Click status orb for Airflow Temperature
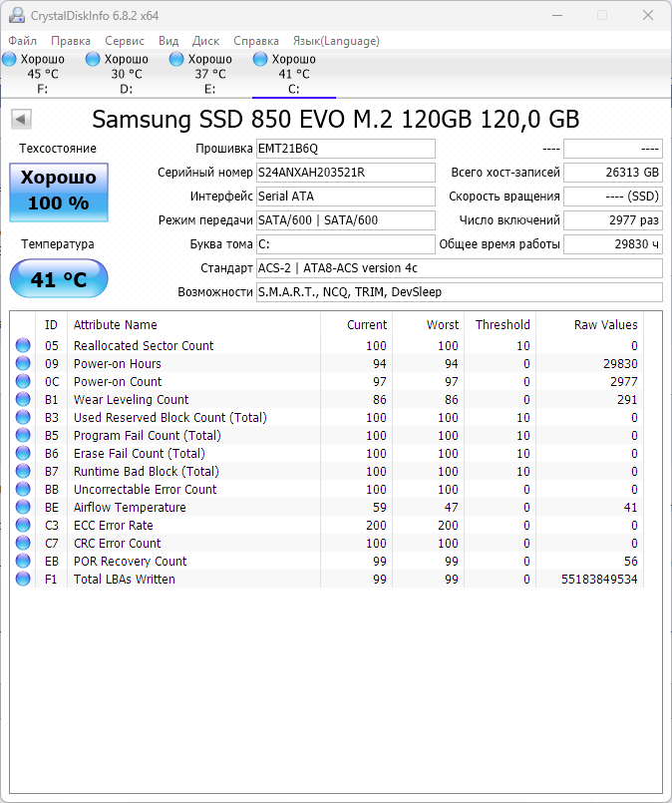672x803 pixels. (x=23, y=507)
